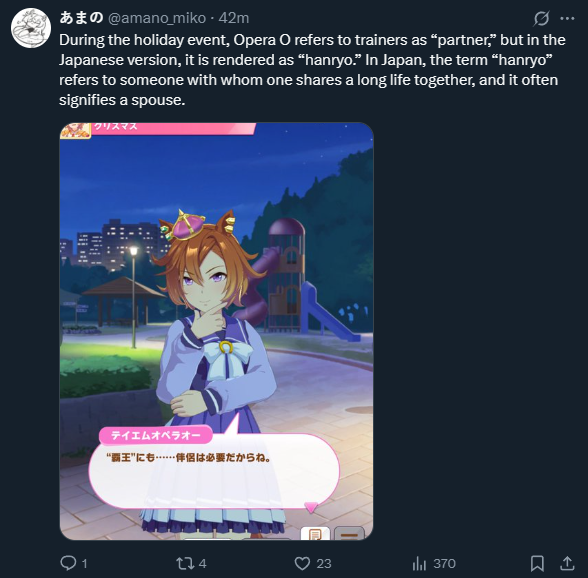Image resolution: width=588 pixels, height=578 pixels.
Task: Click the tweet text about "hanryo"
Action: pyautogui.click(x=312, y=70)
